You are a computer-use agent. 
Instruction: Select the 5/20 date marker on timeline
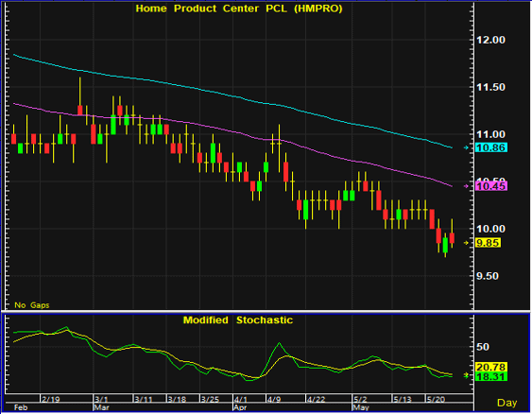click(x=436, y=399)
